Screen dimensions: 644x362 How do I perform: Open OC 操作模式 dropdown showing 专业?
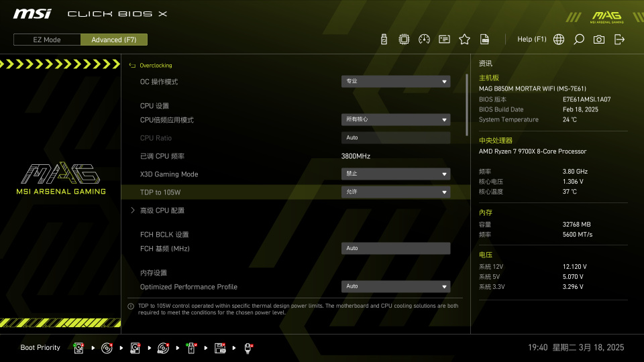396,81
